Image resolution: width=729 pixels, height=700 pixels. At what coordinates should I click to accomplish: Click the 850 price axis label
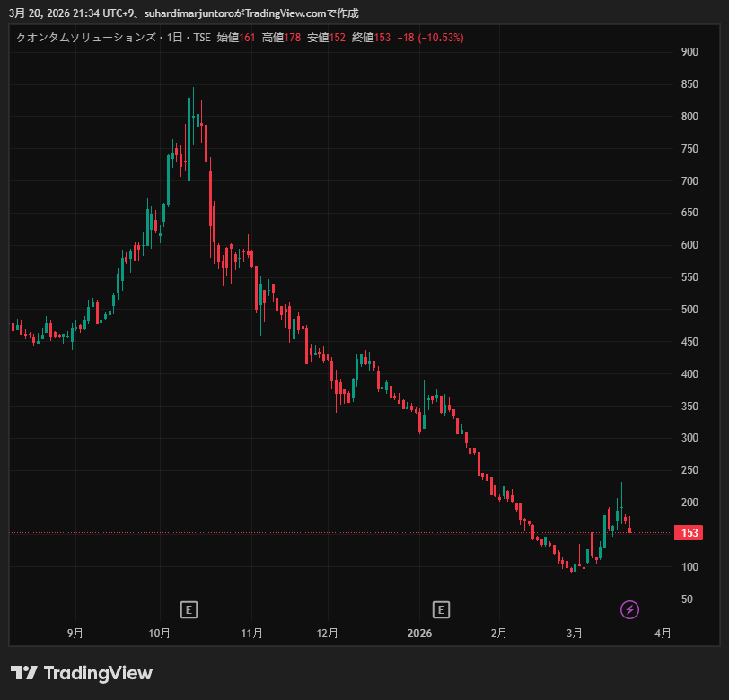689,84
